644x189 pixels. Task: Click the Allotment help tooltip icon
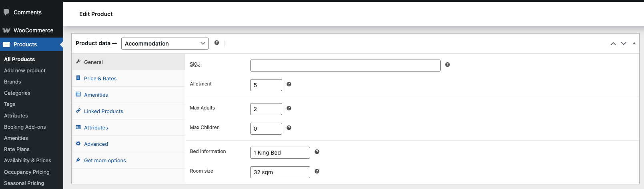[x=289, y=84]
